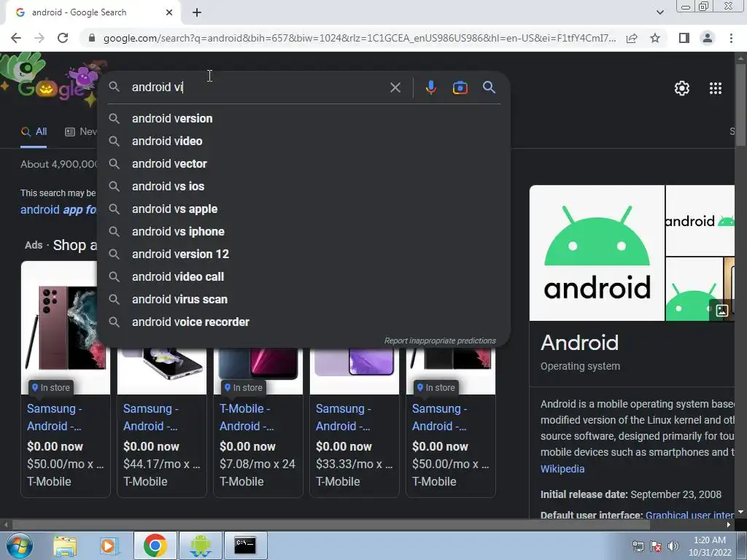Start voice search with the microphone icon
Image resolution: width=747 pixels, height=560 pixels.
430,87
